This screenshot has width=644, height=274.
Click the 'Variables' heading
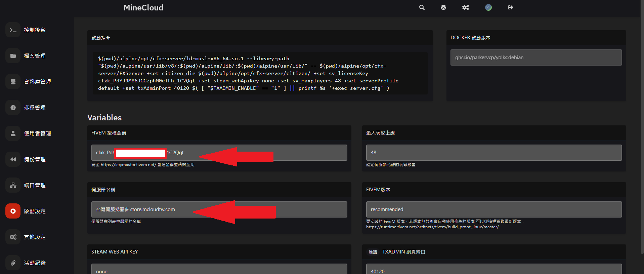(104, 118)
